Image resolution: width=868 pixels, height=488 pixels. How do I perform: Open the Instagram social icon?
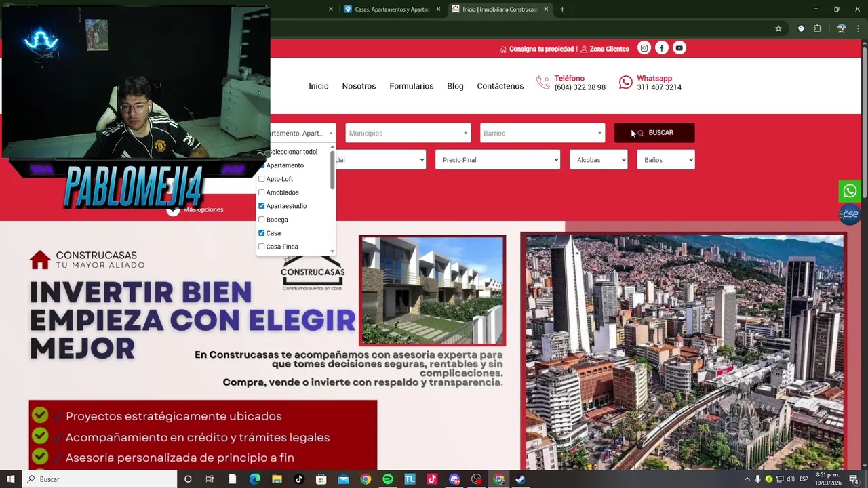point(644,48)
